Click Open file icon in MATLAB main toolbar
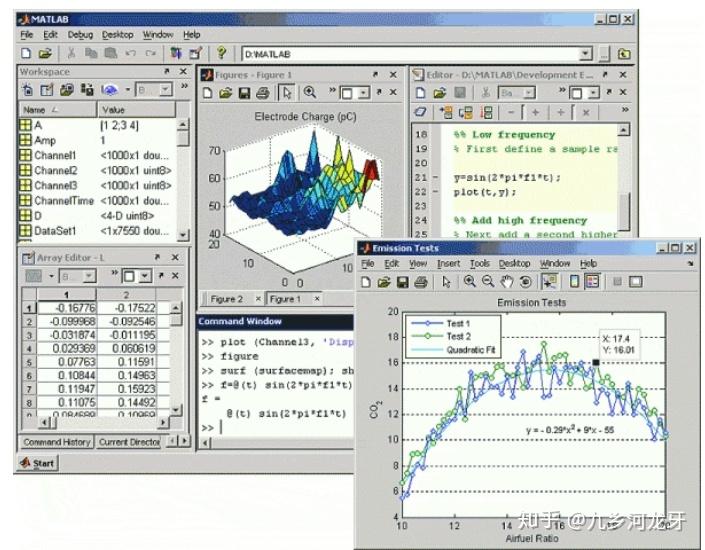 pyautogui.click(x=44, y=54)
